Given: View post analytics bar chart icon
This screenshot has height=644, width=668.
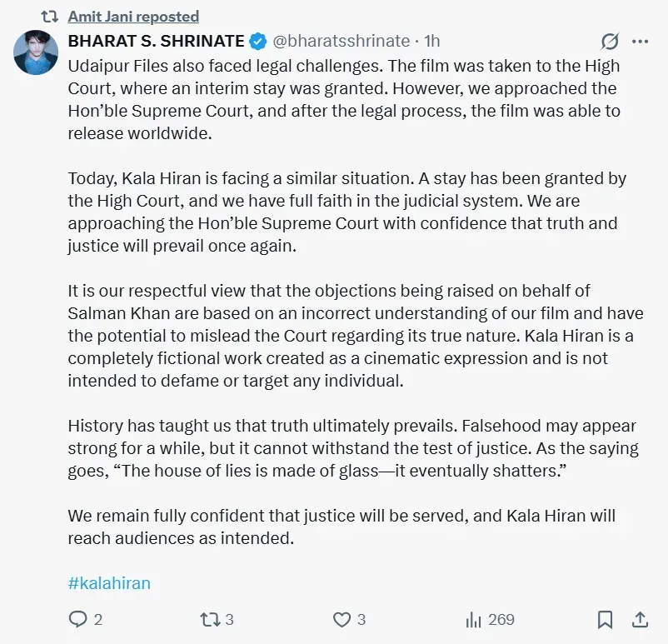Looking at the screenshot, I should [473, 619].
